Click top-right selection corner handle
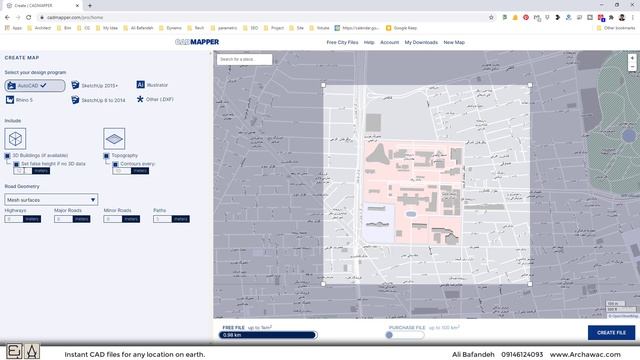640x360 pixels. (530, 85)
